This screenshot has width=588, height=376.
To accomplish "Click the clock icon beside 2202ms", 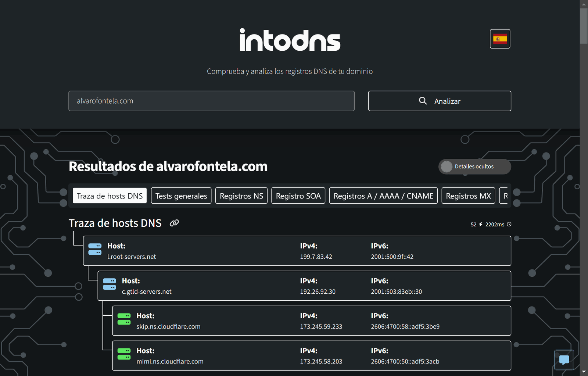I will point(509,224).
